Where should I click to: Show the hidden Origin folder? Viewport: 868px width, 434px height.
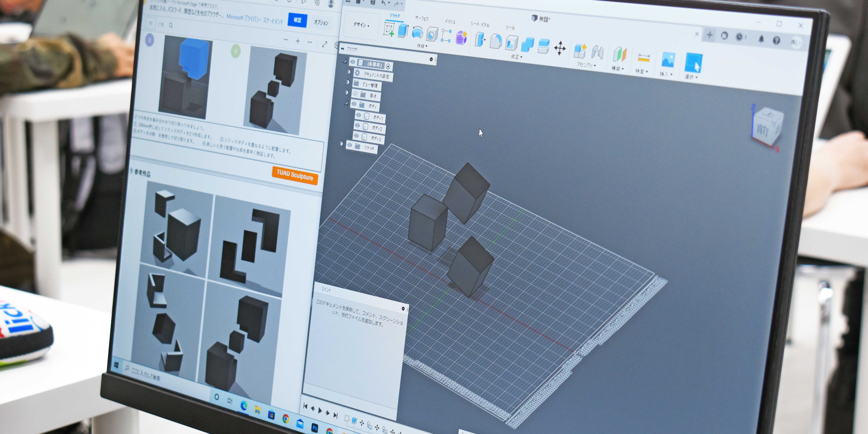click(x=355, y=94)
